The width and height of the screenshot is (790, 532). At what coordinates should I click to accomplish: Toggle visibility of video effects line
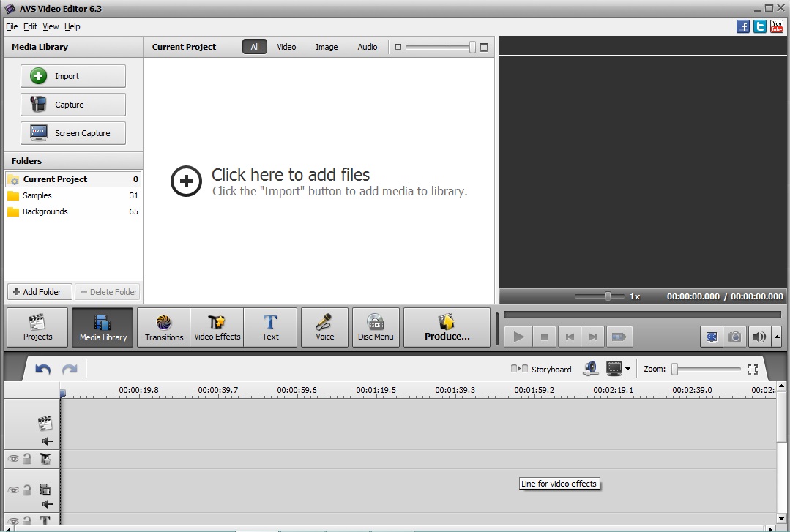pos(13,459)
